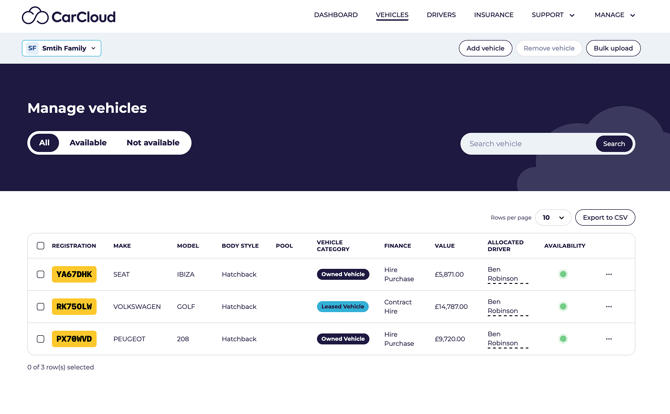
Task: Click the Contract Hire finance cell
Action: coord(398,306)
